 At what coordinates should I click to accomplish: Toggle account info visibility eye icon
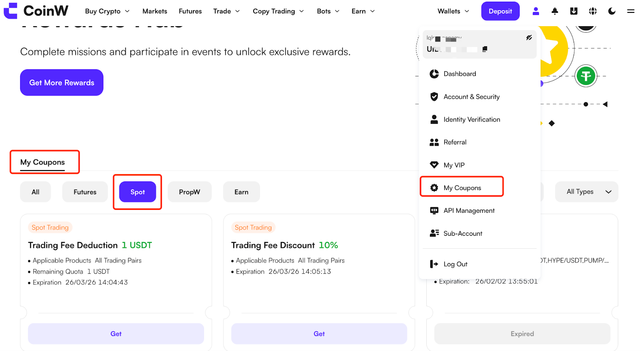pyautogui.click(x=529, y=38)
